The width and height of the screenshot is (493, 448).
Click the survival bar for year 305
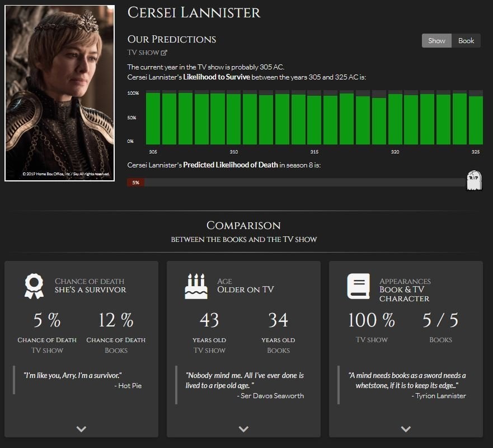pyautogui.click(x=153, y=118)
